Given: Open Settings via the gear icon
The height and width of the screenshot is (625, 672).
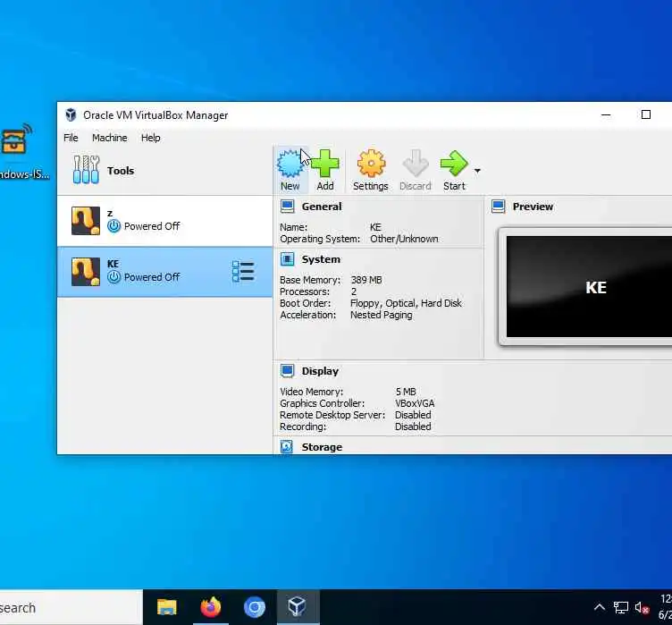Looking at the screenshot, I should pos(371,164).
